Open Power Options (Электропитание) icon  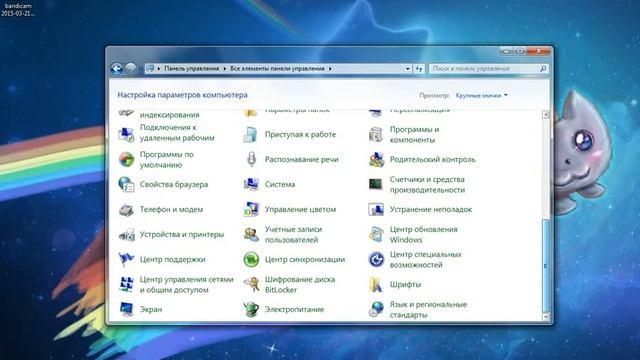251,309
